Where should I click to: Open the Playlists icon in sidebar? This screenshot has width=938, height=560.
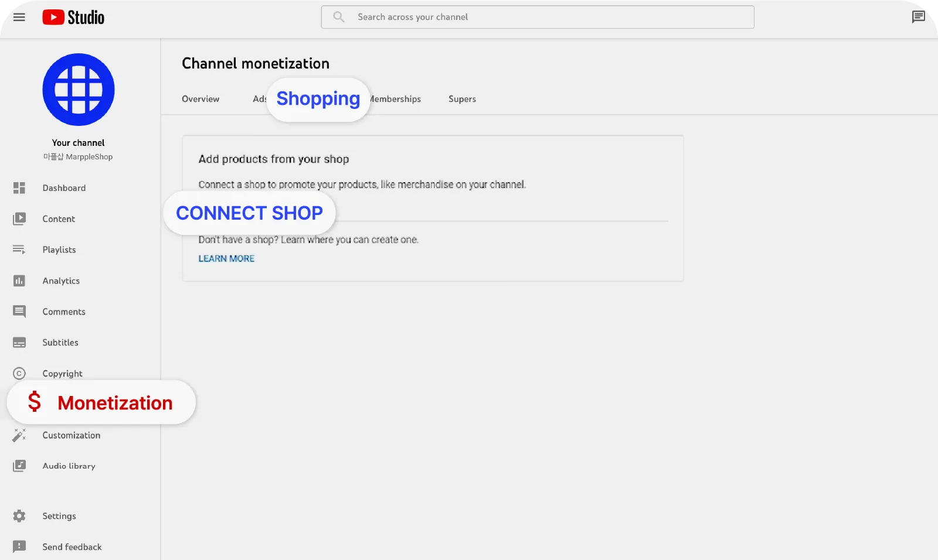19,250
